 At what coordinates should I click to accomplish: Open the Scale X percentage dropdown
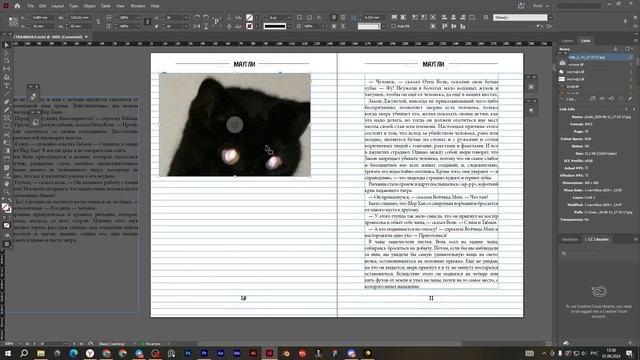[x=138, y=18]
